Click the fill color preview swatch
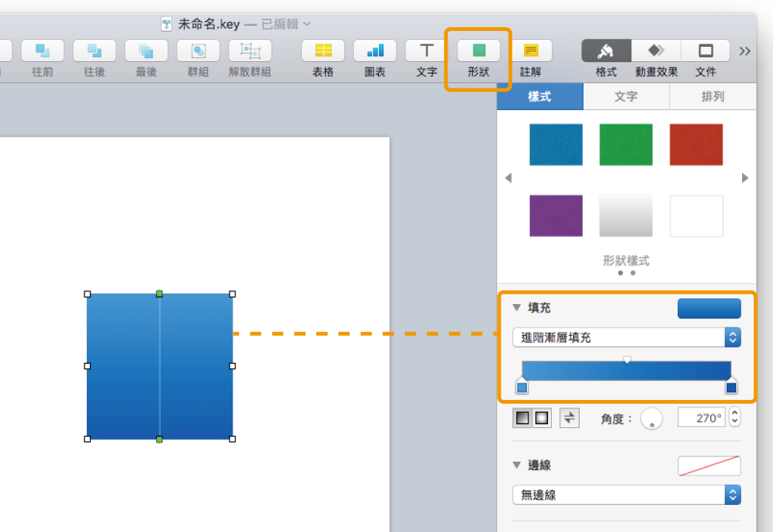The image size is (773, 532). tap(709, 309)
